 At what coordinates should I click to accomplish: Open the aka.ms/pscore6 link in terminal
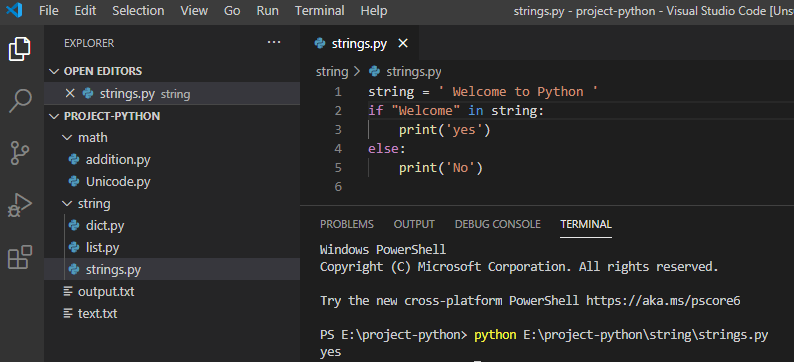663,301
